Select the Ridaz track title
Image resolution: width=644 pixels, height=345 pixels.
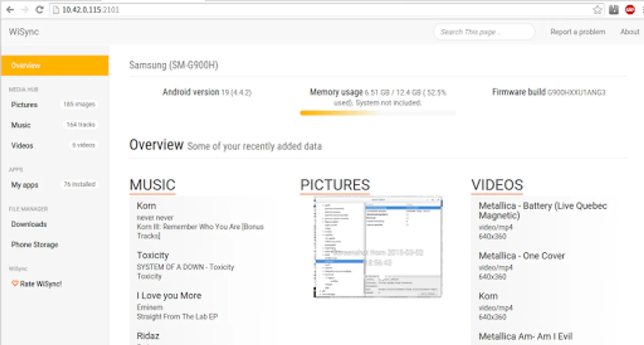[x=148, y=336]
